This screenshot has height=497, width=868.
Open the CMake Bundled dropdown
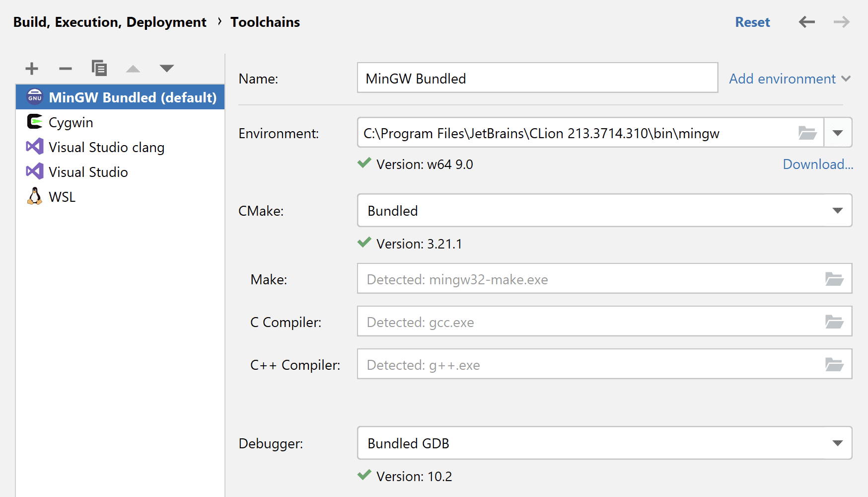tap(605, 210)
